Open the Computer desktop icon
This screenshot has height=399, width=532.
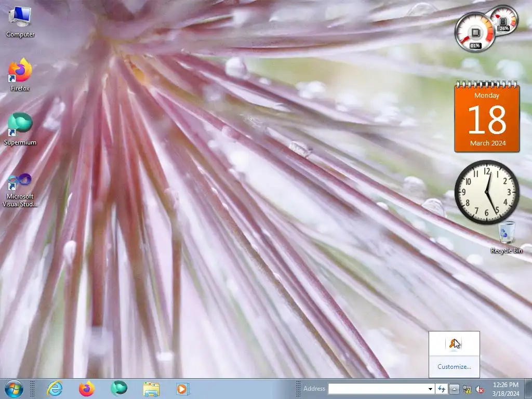tap(20, 22)
